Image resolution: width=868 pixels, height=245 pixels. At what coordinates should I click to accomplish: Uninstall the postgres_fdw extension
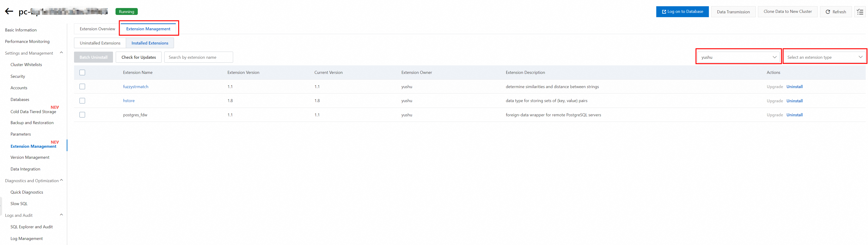coord(795,115)
